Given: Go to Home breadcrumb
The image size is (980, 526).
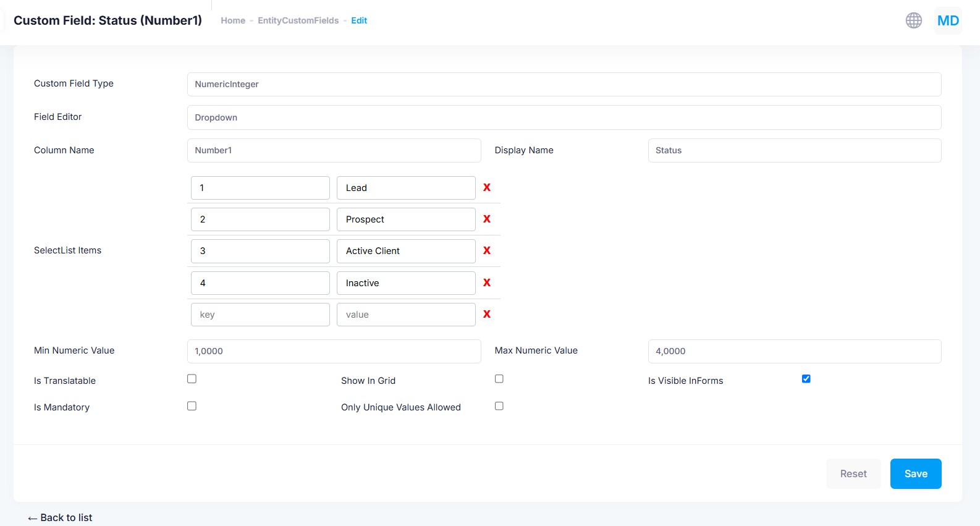Looking at the screenshot, I should [x=233, y=20].
